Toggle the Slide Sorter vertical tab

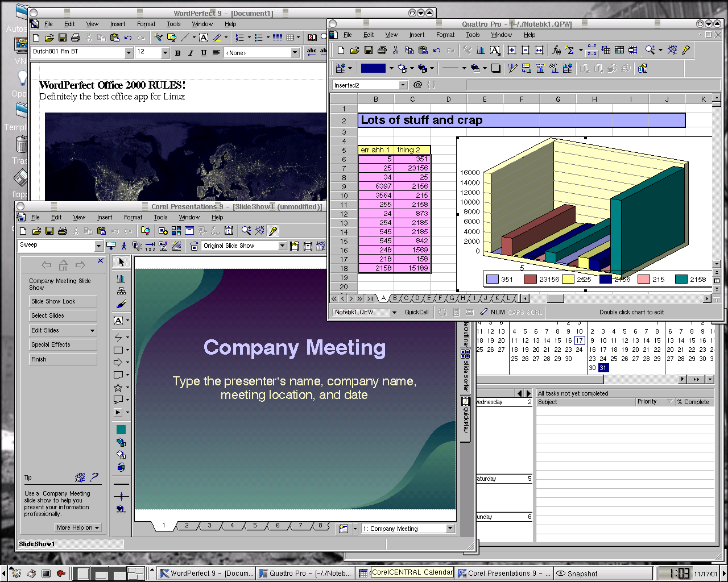click(465, 372)
